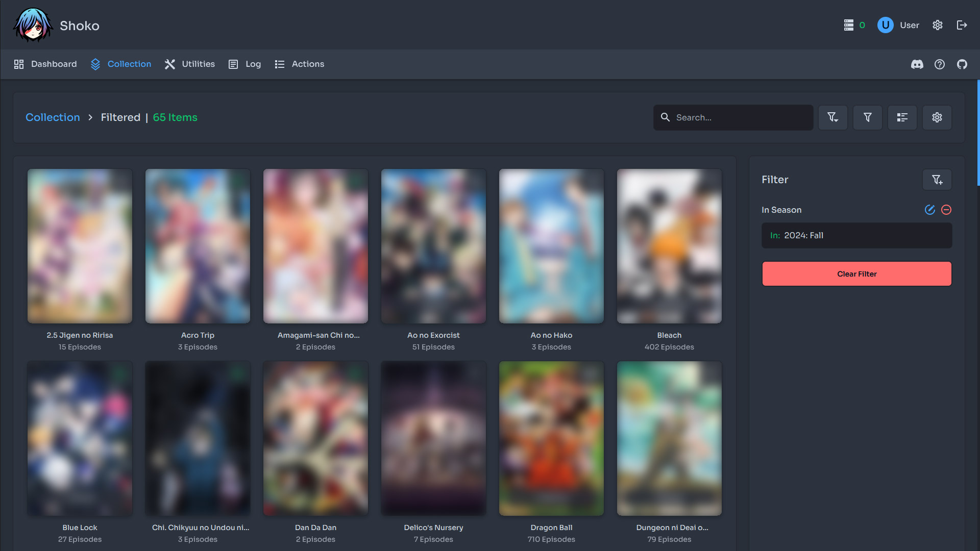Image resolution: width=980 pixels, height=551 pixels.
Task: Click the queue counter showing 0
Action: [x=853, y=24]
